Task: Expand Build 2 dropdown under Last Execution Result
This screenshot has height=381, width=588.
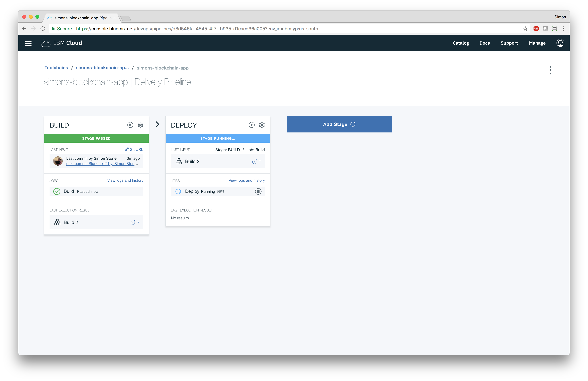Action: click(135, 222)
